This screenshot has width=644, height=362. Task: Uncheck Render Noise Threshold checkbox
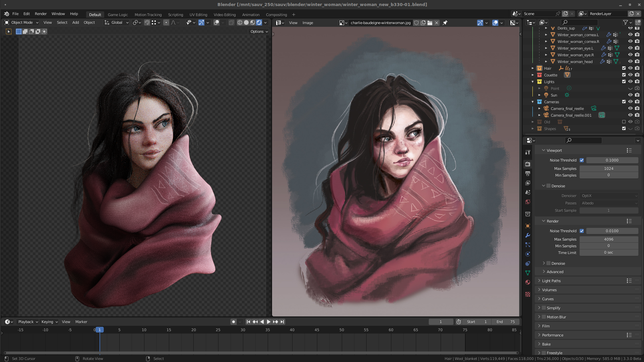pos(582,231)
